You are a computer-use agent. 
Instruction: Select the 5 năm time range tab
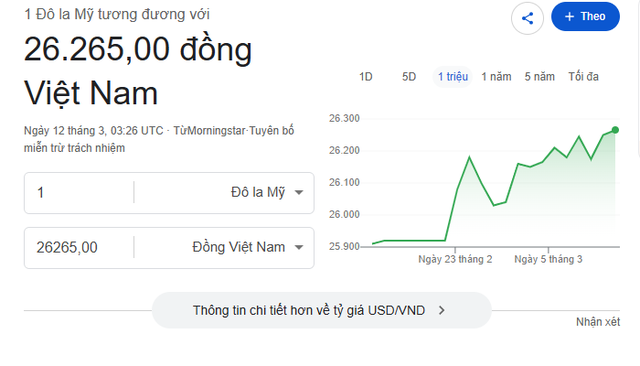(540, 77)
